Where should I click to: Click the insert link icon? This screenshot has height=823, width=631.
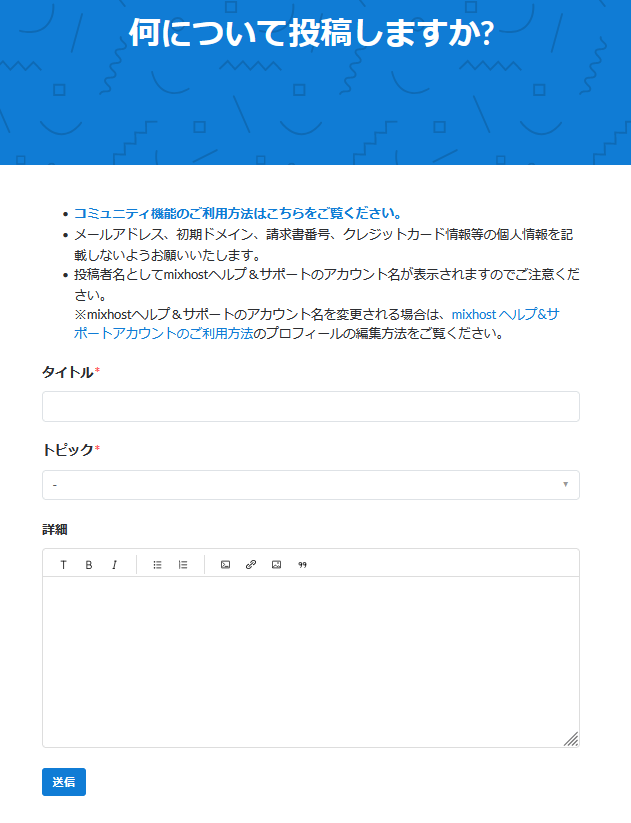click(251, 565)
